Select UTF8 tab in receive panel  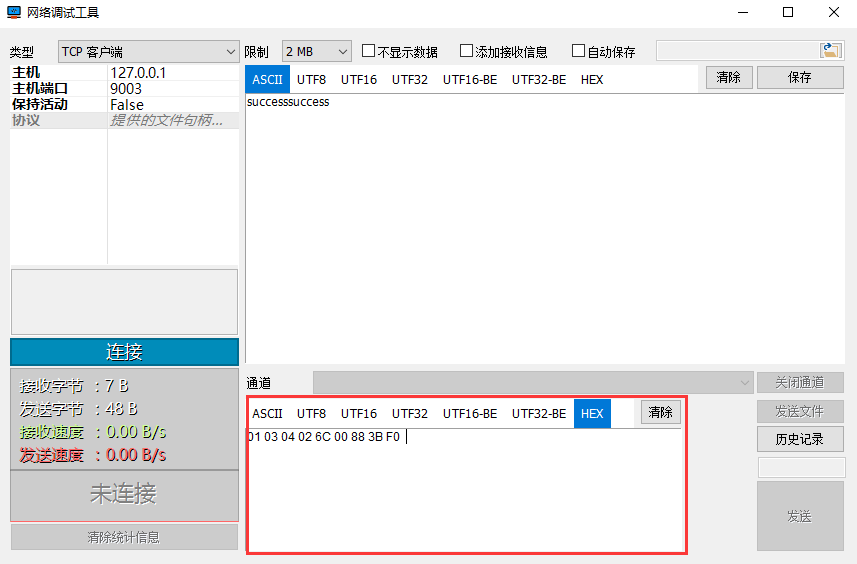[311, 79]
